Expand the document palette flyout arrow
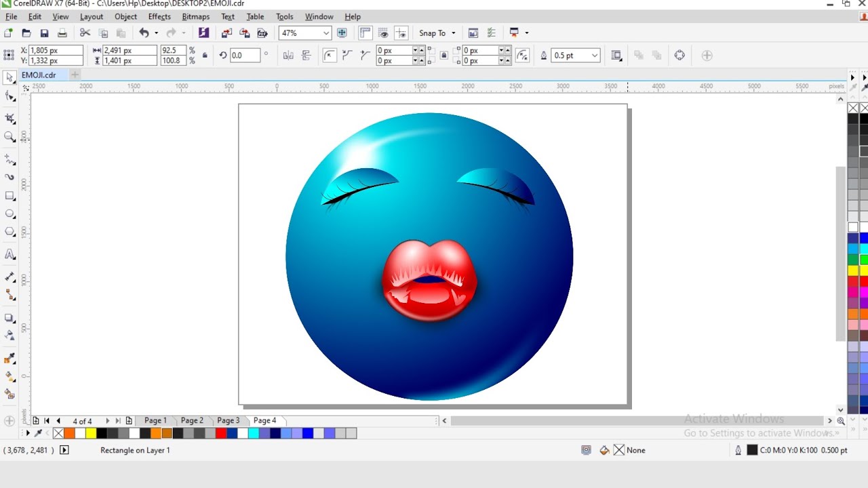Viewport: 868px width, 488px height. pyautogui.click(x=28, y=433)
